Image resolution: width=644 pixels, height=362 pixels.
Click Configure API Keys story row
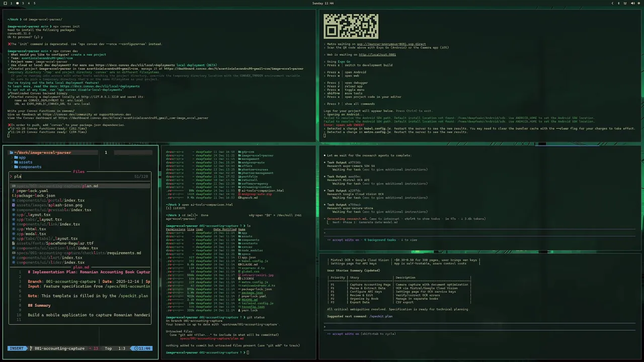(399, 292)
